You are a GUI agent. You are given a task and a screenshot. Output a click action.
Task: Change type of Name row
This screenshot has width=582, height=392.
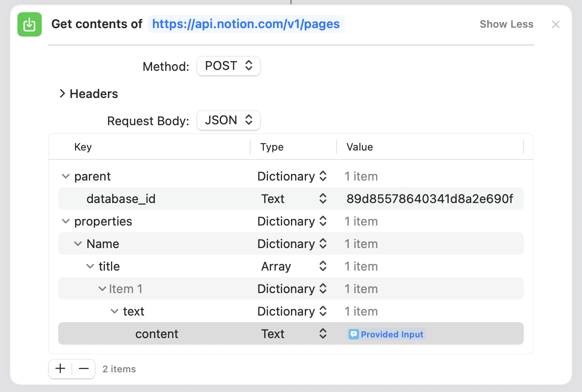point(292,244)
